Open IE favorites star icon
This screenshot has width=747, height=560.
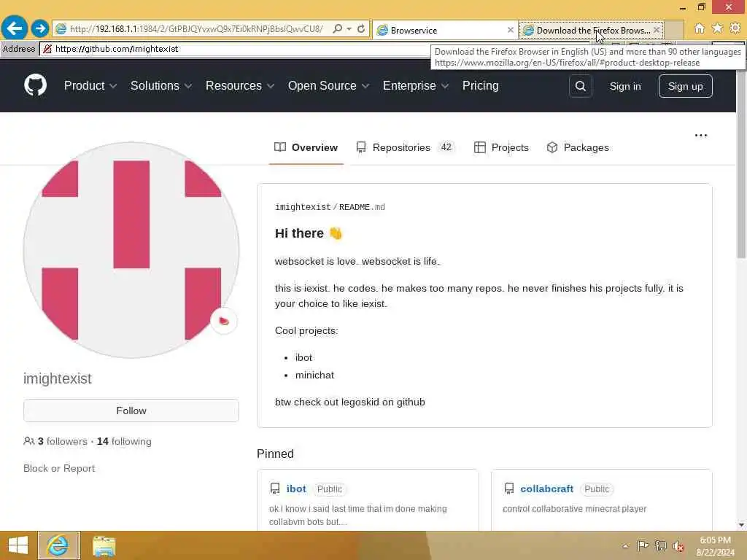pyautogui.click(x=717, y=28)
